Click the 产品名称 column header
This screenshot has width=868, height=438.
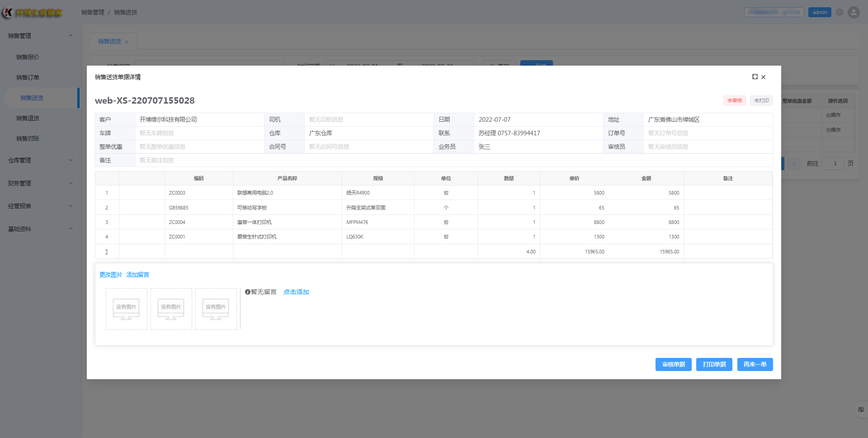(287, 178)
